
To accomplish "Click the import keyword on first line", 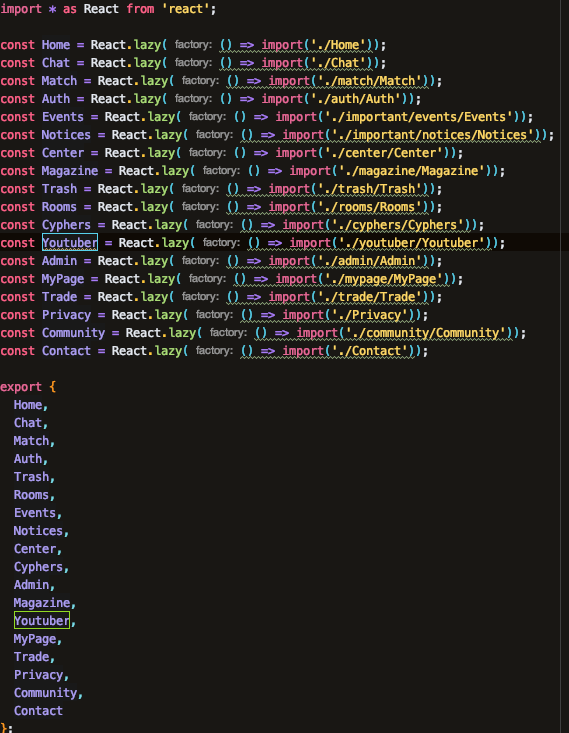I will coord(21,9).
